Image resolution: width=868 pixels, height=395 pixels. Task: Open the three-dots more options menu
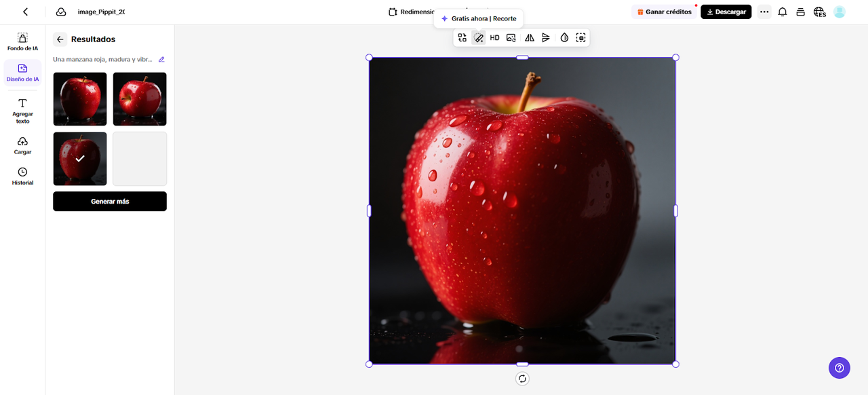764,12
